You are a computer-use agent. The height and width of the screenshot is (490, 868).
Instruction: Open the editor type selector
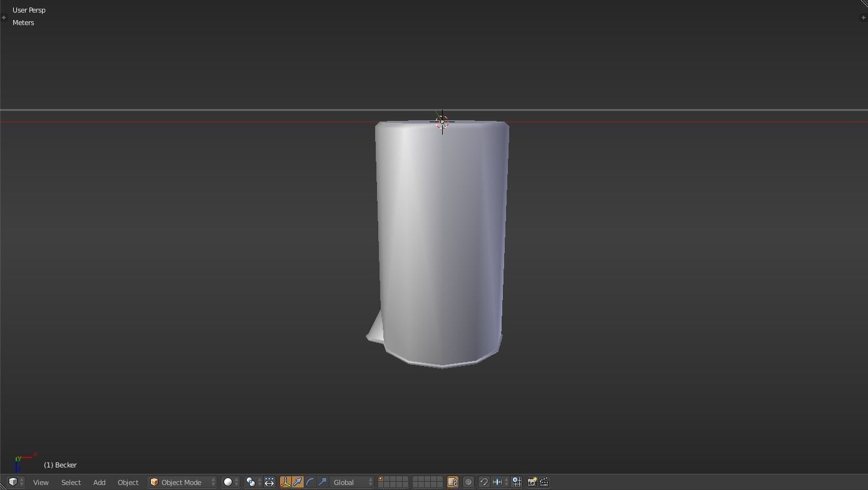(x=16, y=482)
